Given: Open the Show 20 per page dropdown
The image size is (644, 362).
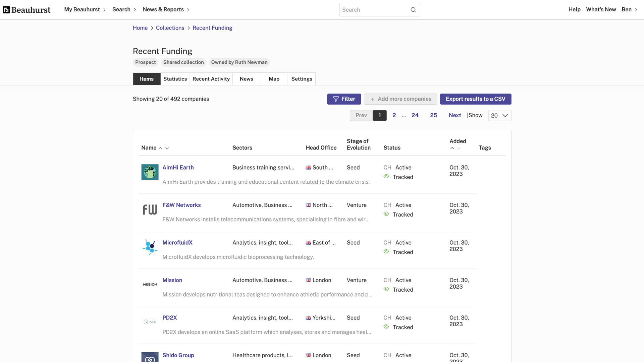Looking at the screenshot, I should click(x=500, y=116).
